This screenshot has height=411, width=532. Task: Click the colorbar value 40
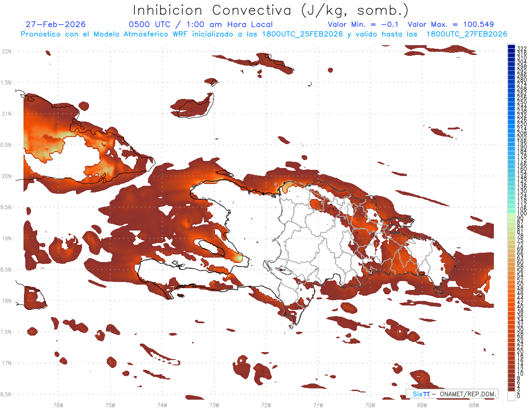(x=520, y=307)
